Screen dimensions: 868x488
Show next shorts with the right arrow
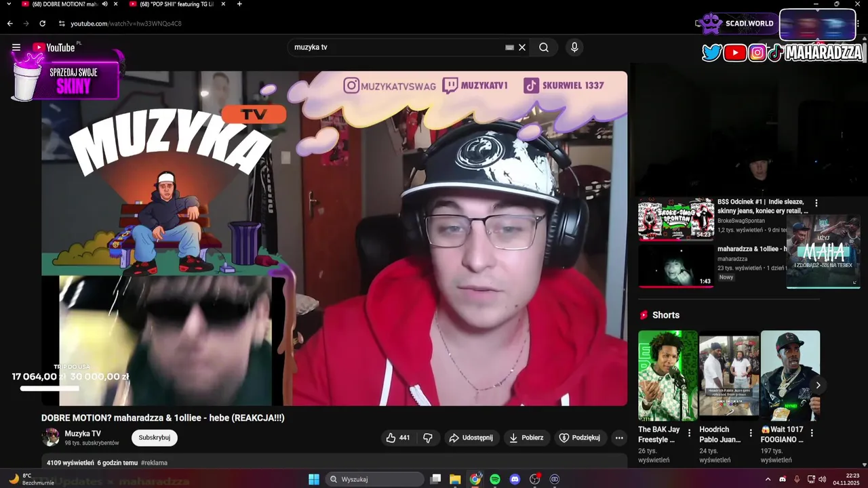pos(818,385)
